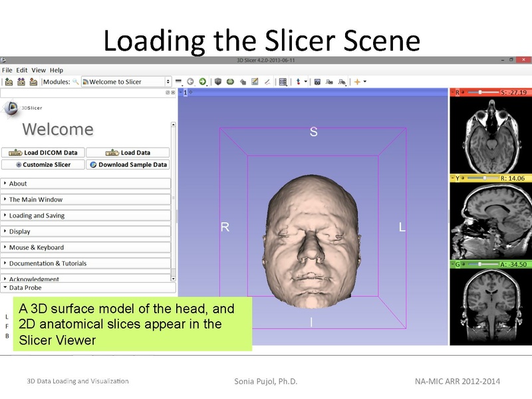Image resolution: width=532 pixels, height=399 pixels.
Task: Open the Edit menu
Action: point(22,70)
